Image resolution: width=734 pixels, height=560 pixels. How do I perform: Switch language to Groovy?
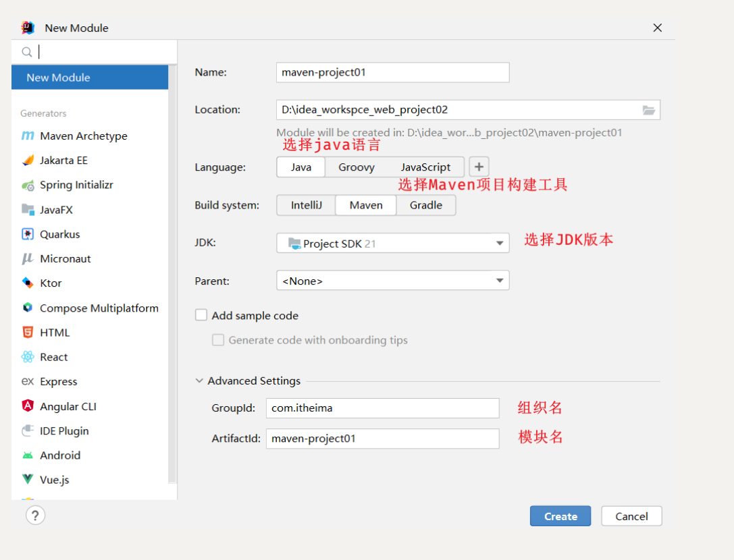click(356, 167)
